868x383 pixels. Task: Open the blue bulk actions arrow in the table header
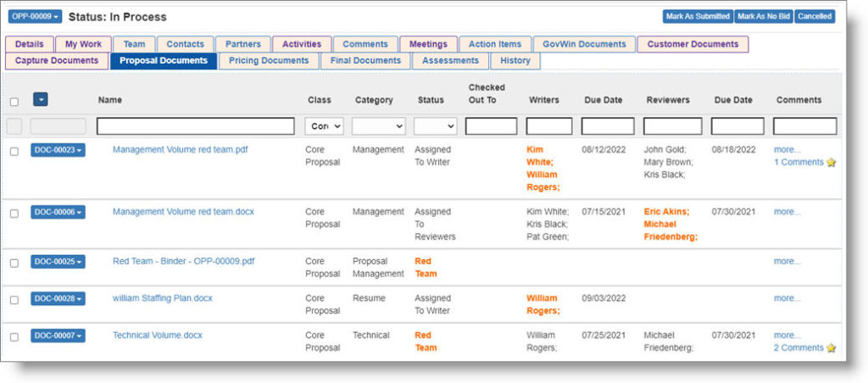41,100
